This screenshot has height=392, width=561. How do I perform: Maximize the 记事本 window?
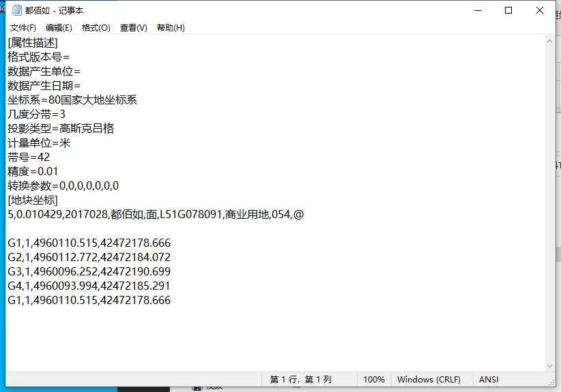(x=508, y=10)
